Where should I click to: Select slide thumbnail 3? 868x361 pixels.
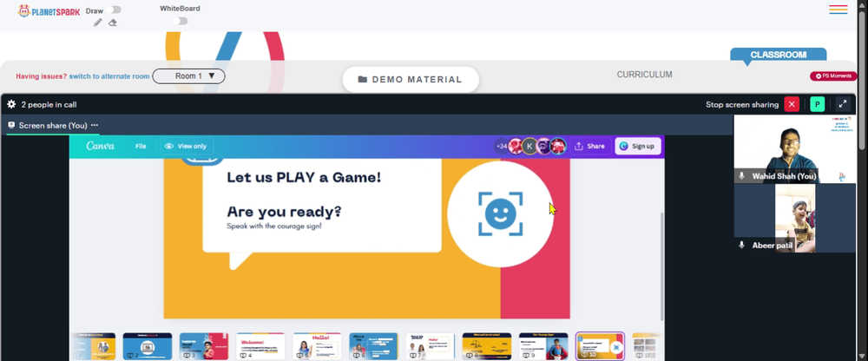tap(204, 346)
